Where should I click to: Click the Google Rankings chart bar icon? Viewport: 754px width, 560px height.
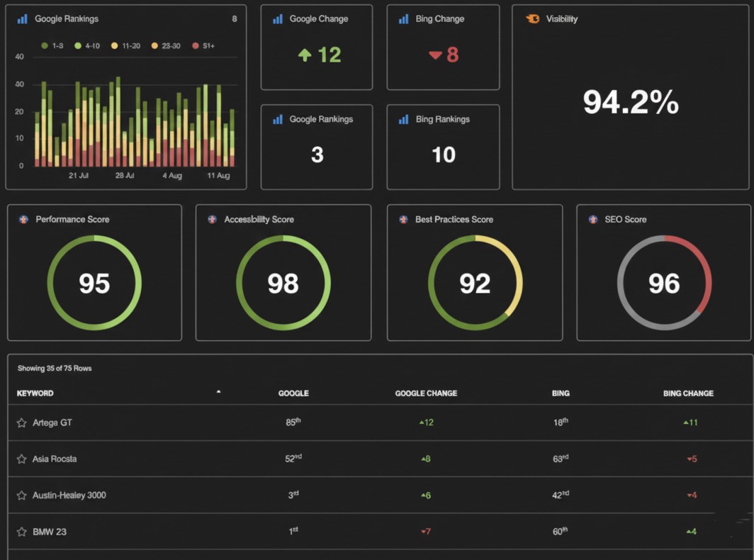pos(22,19)
